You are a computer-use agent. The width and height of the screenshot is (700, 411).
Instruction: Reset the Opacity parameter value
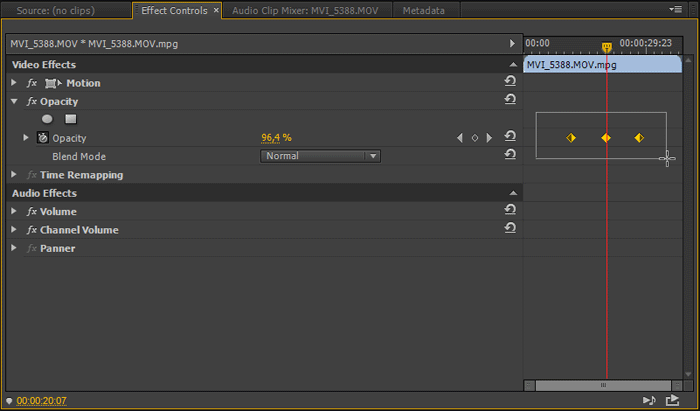[510, 136]
